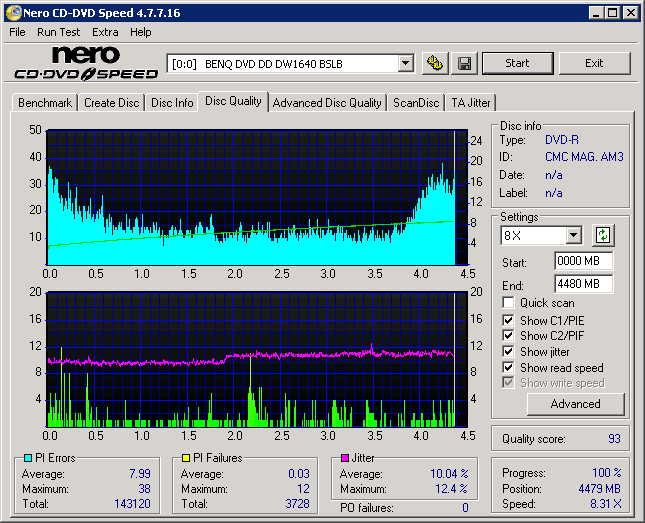Click the yellow PI Failures legend square
The height and width of the screenshot is (523, 645).
coord(185,458)
